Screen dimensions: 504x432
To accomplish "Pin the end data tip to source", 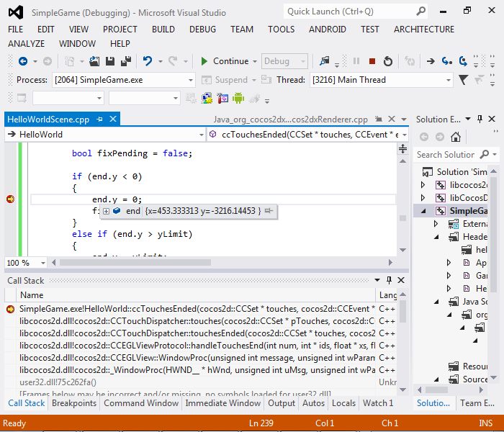I will pos(269,211).
